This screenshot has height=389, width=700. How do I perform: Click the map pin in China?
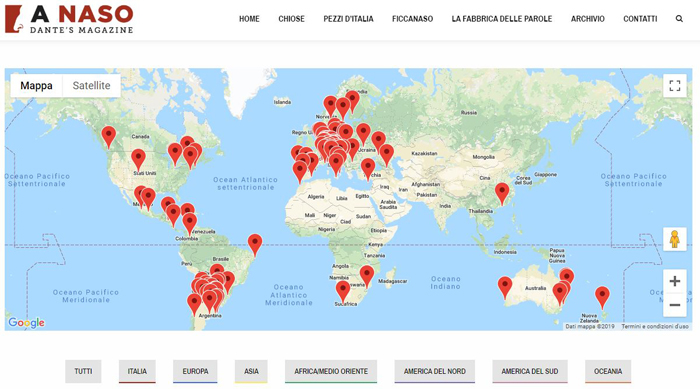(502, 194)
